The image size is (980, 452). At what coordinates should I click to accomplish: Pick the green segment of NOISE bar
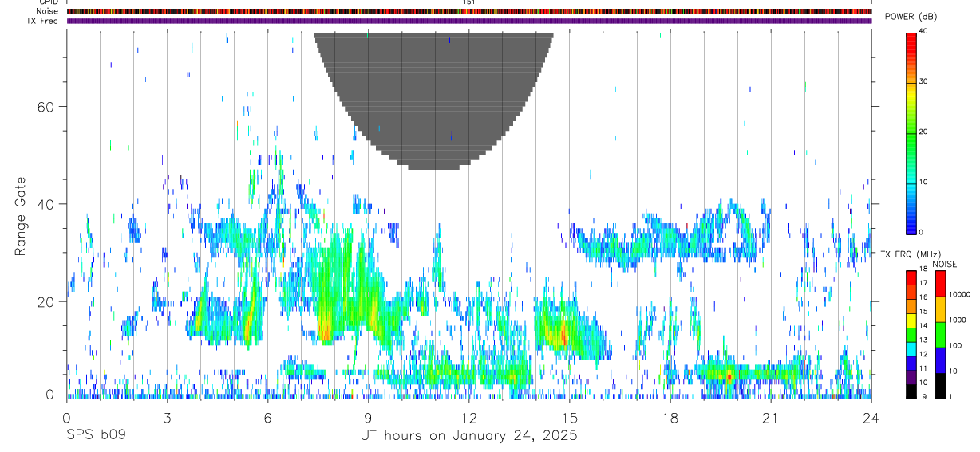(940, 335)
